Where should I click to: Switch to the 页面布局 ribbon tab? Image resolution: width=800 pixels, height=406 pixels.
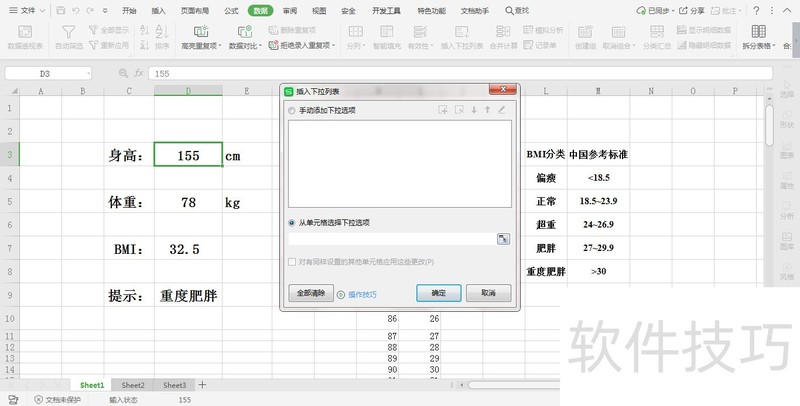pos(194,10)
